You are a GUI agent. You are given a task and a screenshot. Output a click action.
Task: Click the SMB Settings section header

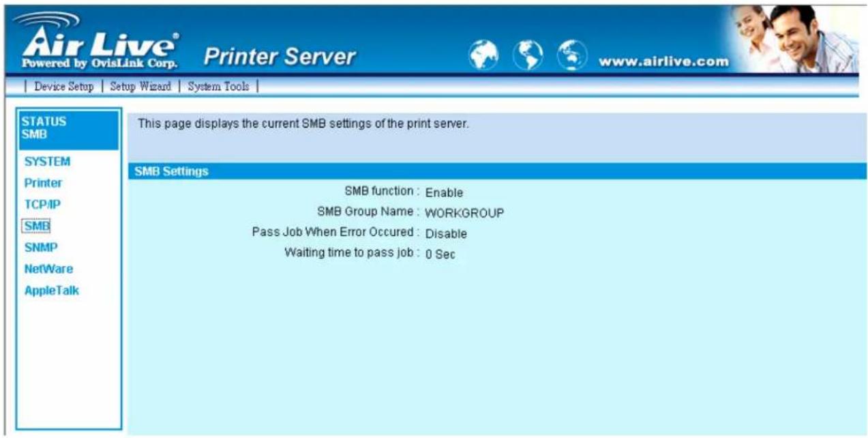pos(496,171)
